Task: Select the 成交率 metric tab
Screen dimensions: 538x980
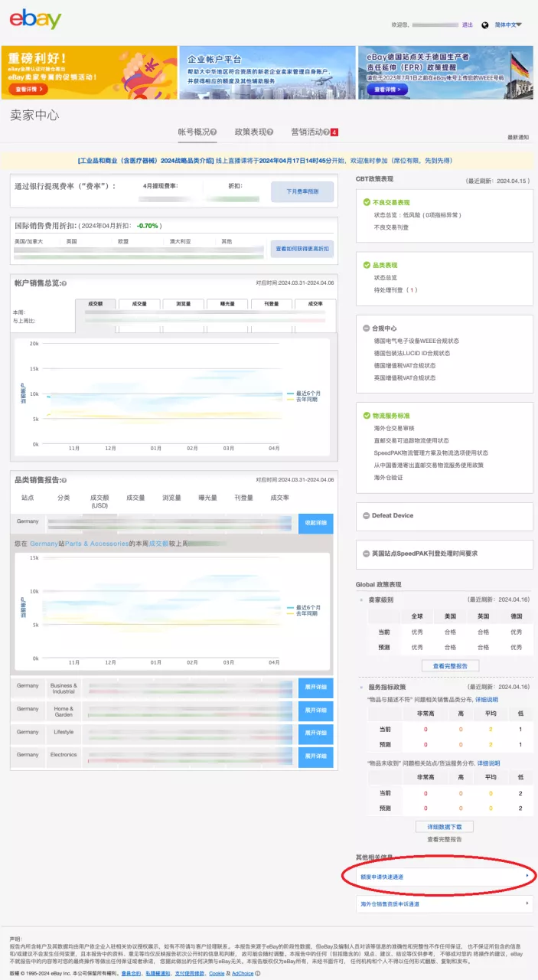Action: click(315, 304)
